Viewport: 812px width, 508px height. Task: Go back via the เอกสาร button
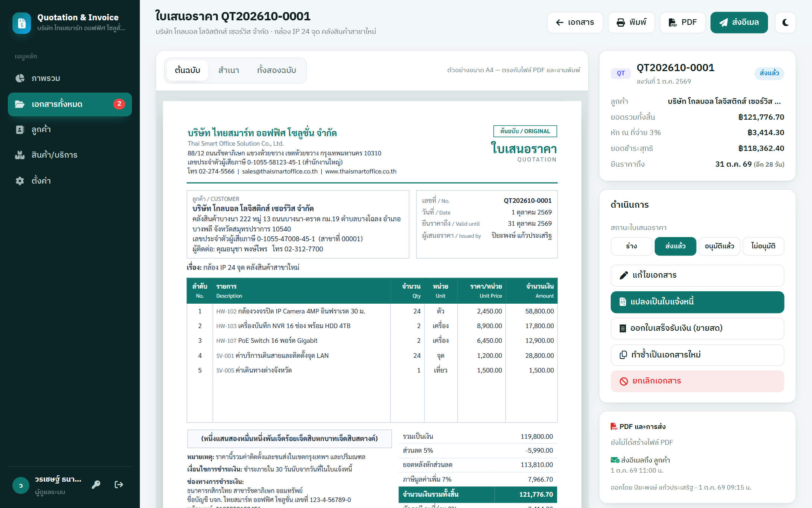point(575,23)
